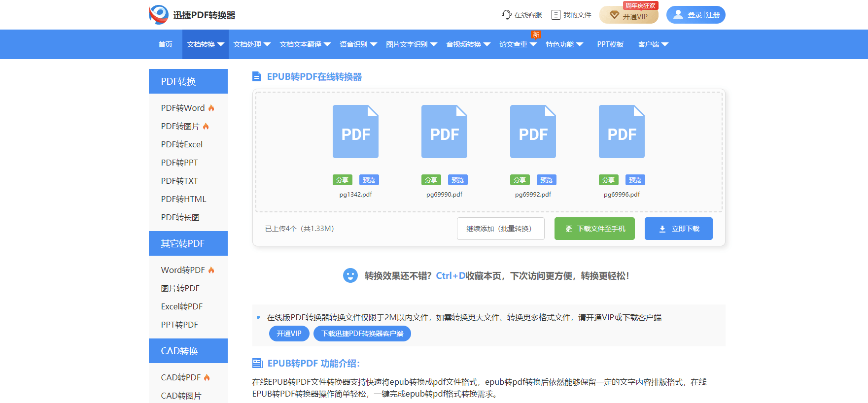868x403 pixels.
Task: Expand the 论文查重 menu
Action: click(518, 44)
